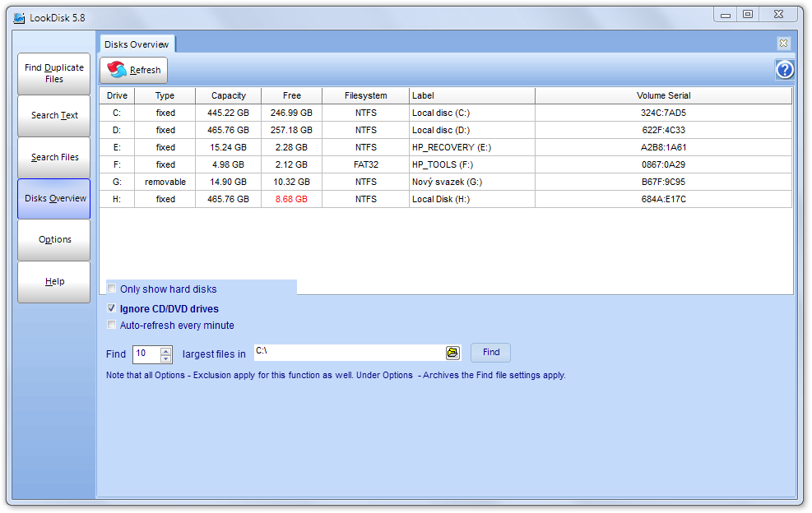The width and height of the screenshot is (812, 513).
Task: Click volume serial B67F:9C95
Action: [x=663, y=183]
